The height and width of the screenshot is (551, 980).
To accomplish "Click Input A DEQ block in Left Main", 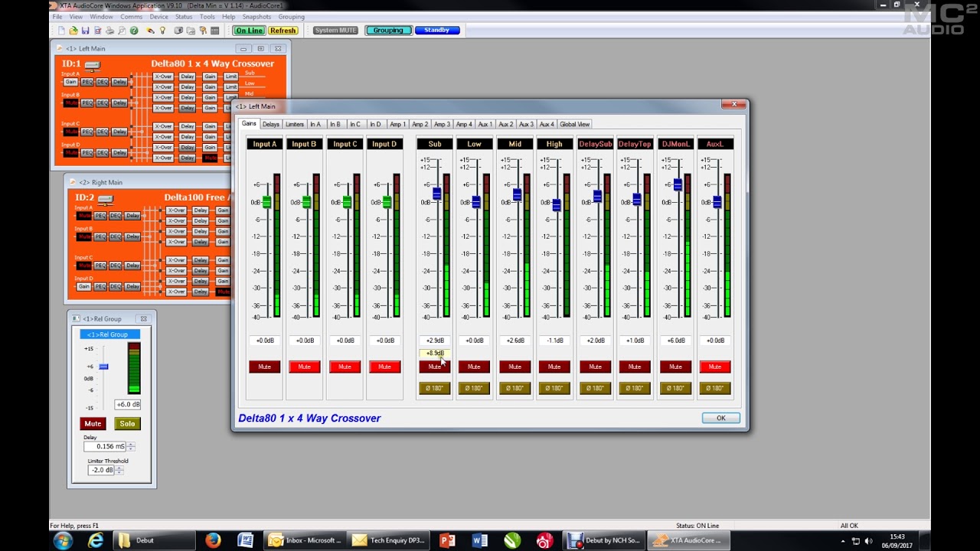I will coord(102,82).
